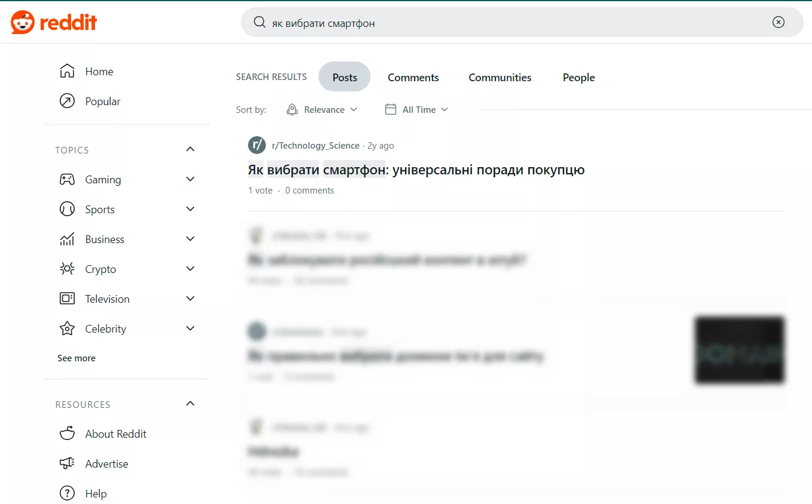Click the blurred dark post thumbnail
The image size is (812, 504).
pyautogui.click(x=739, y=349)
